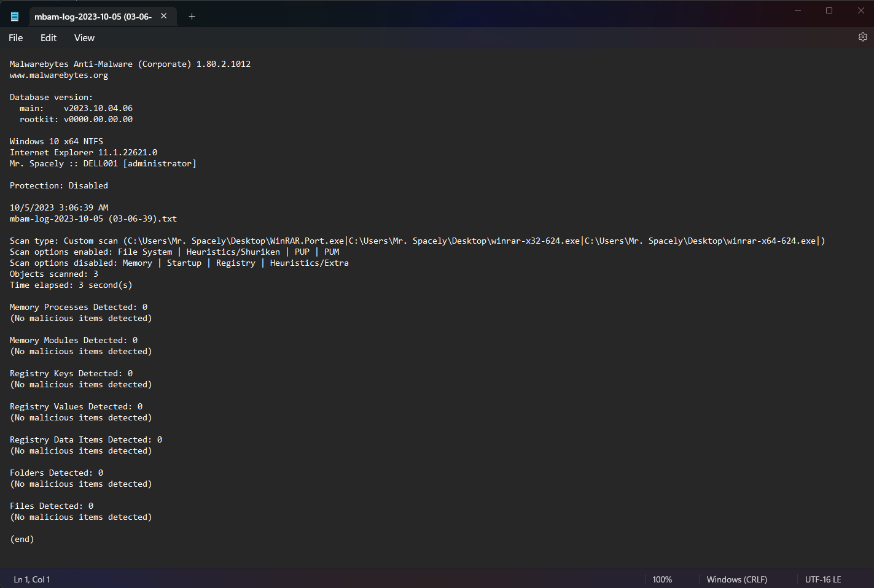This screenshot has width=874, height=588.
Task: Click the winrar-x64-624.exe path text
Action: click(700, 241)
